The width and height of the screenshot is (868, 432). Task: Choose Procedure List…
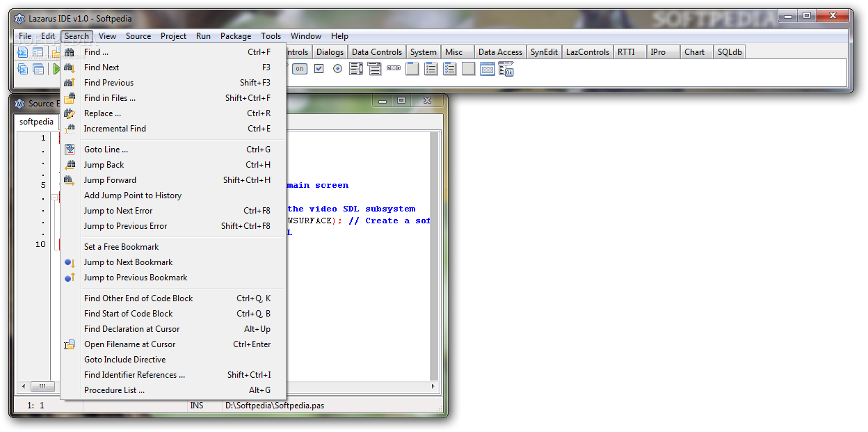[173, 390]
